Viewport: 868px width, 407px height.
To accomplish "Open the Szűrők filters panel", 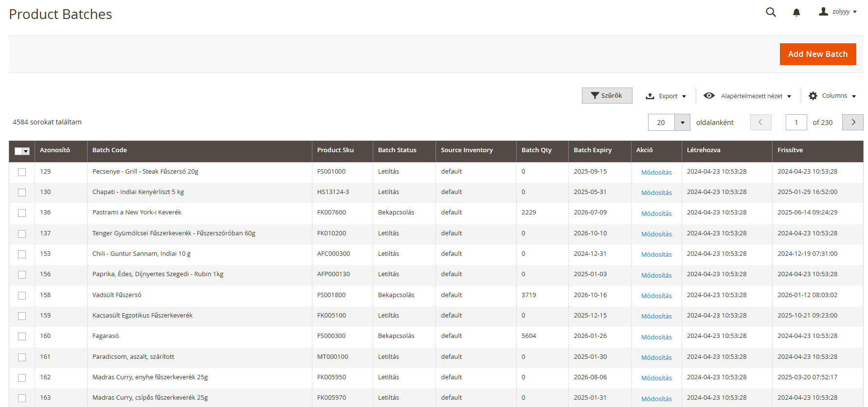I will tap(607, 96).
